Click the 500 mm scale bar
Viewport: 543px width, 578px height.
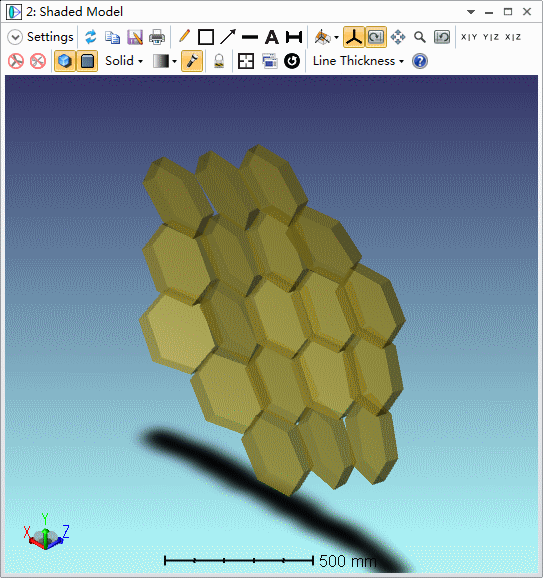coord(271,561)
